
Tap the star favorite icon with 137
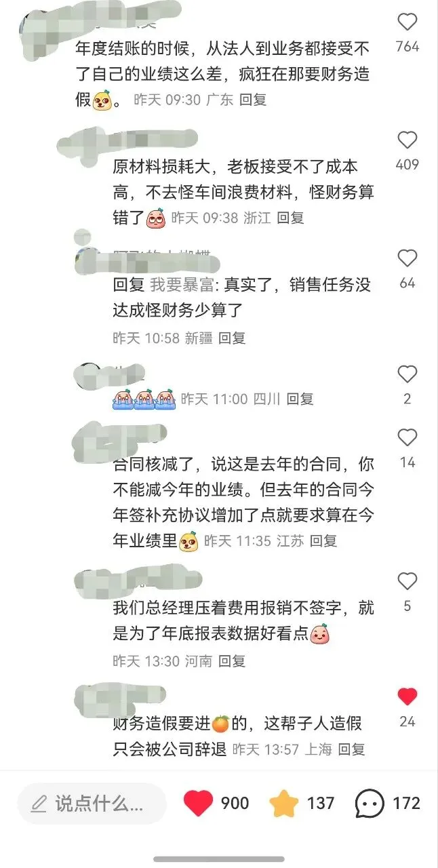pos(284,804)
